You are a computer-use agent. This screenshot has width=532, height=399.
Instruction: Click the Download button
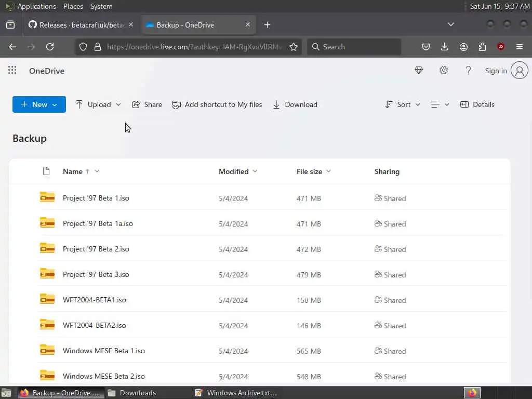[295, 104]
